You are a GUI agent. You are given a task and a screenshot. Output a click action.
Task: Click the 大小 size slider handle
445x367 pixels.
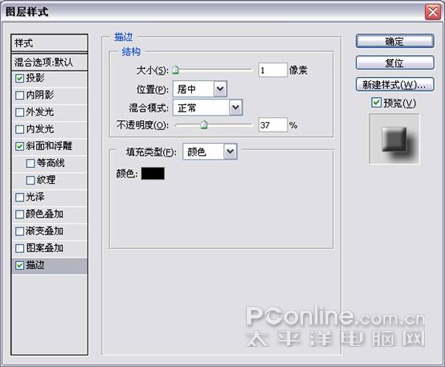point(175,70)
